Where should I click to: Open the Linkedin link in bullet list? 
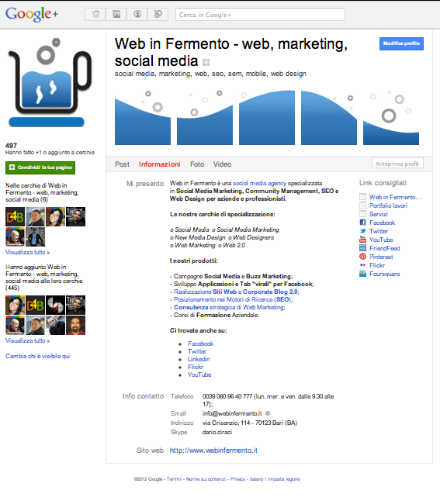point(199,359)
